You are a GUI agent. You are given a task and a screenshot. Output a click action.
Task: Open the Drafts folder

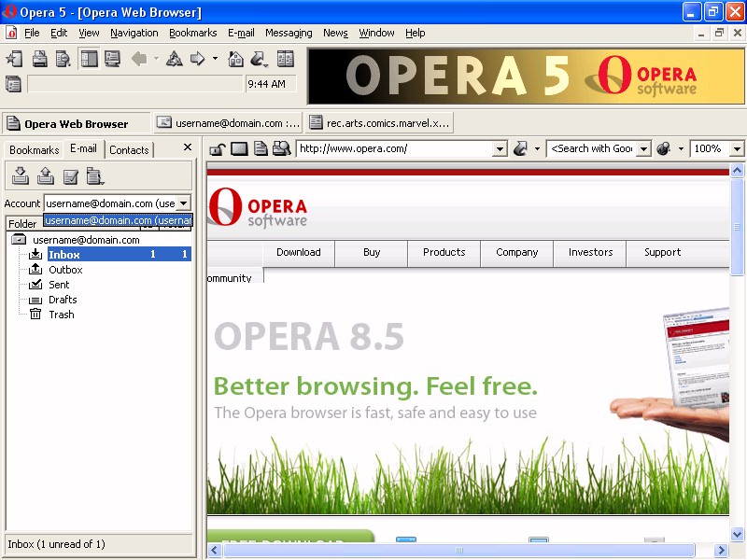click(63, 300)
